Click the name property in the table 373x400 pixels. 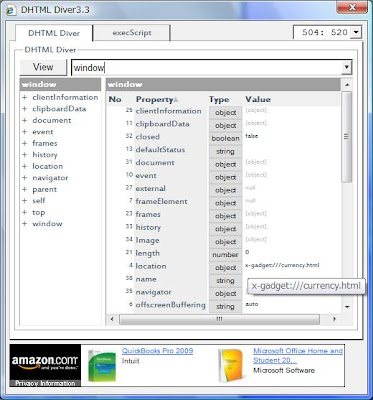pos(146,279)
